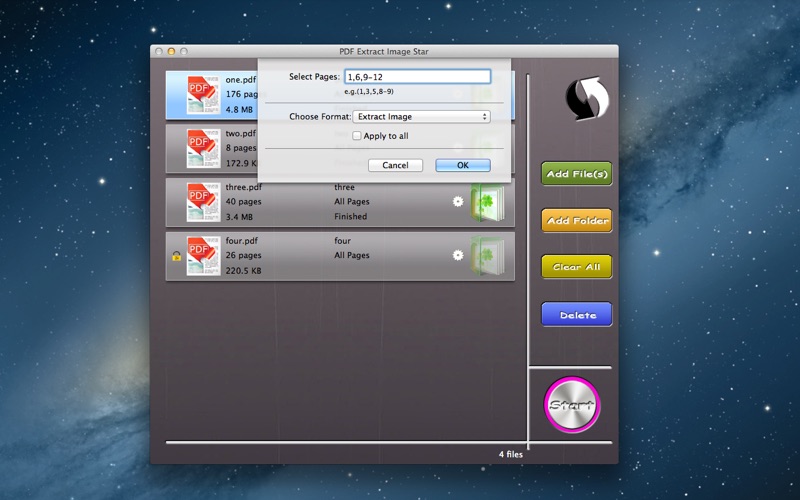Open settings gear for three.pdf

tap(458, 202)
